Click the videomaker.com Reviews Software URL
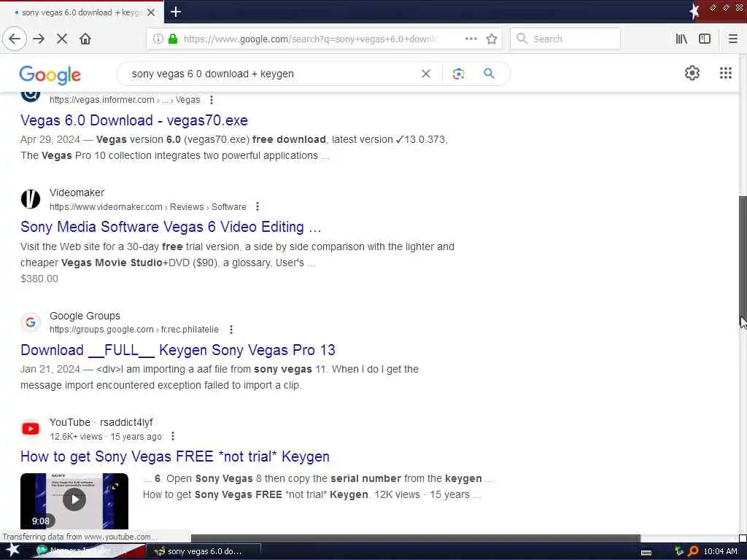Viewport: 747px width, 560px height. pos(147,206)
